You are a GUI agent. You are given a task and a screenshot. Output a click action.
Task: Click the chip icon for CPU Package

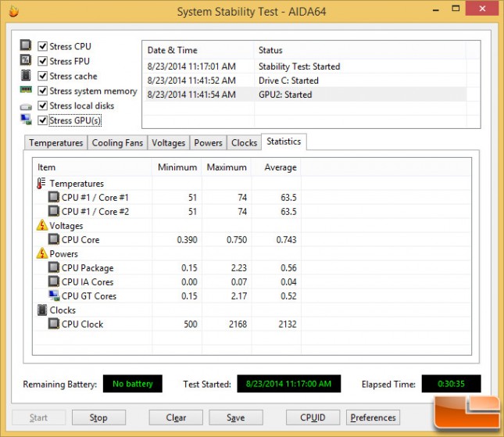click(54, 267)
